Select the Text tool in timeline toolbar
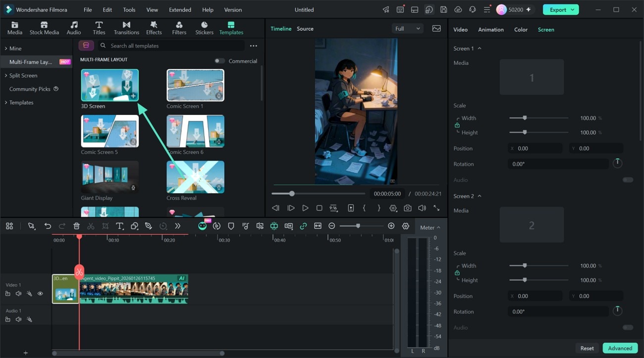644x358 pixels. (119, 226)
